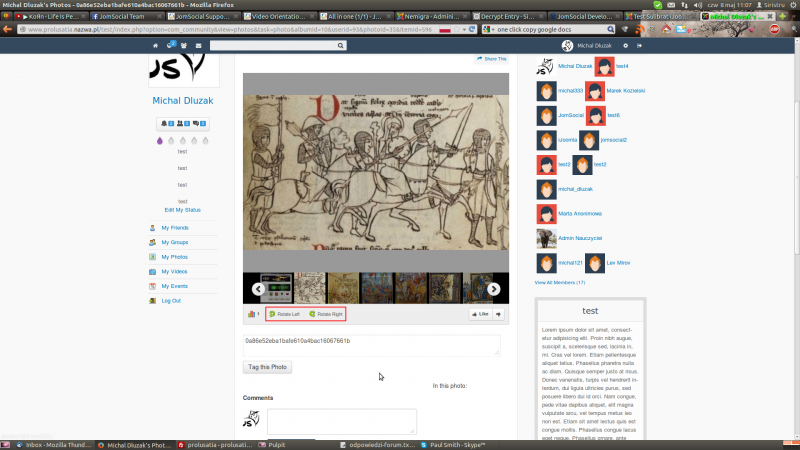Click Rotate Right button
This screenshot has height=450, width=800.
(x=326, y=314)
